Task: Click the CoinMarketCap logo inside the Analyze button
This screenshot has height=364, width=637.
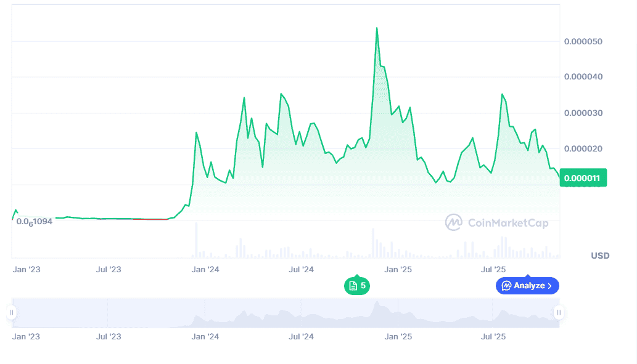Action: tap(507, 285)
